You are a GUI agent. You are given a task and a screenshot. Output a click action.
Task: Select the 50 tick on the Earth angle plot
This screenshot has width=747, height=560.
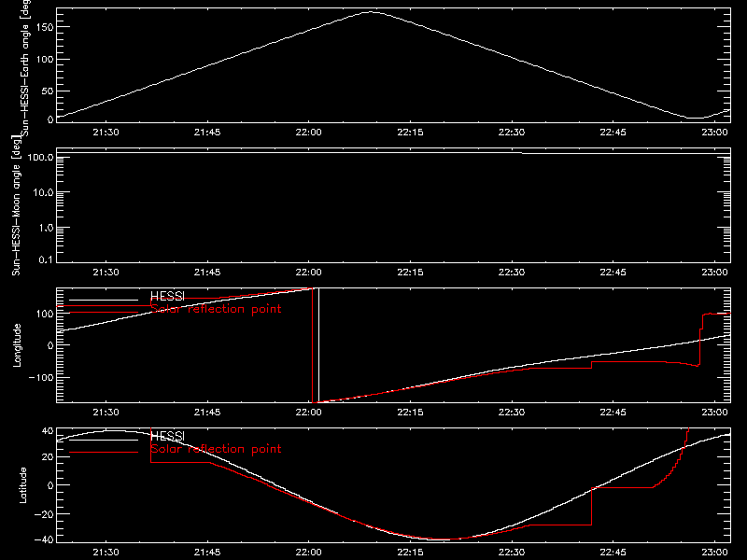(x=48, y=91)
